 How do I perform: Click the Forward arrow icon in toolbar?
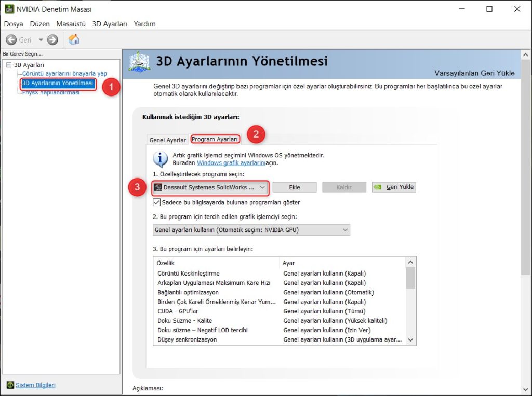[x=52, y=40]
